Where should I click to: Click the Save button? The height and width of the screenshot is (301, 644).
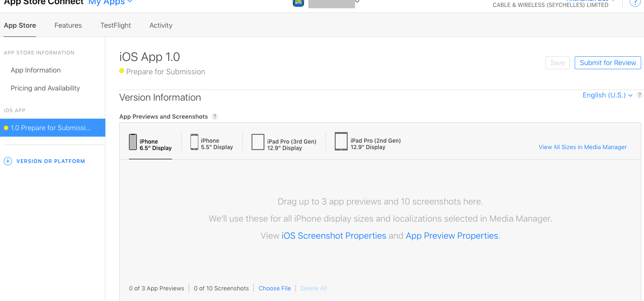558,63
